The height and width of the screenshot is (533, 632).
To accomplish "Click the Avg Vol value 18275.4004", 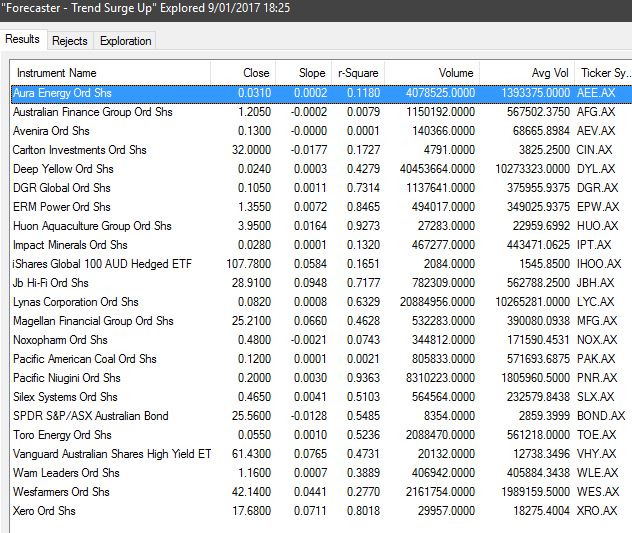I will [541, 511].
